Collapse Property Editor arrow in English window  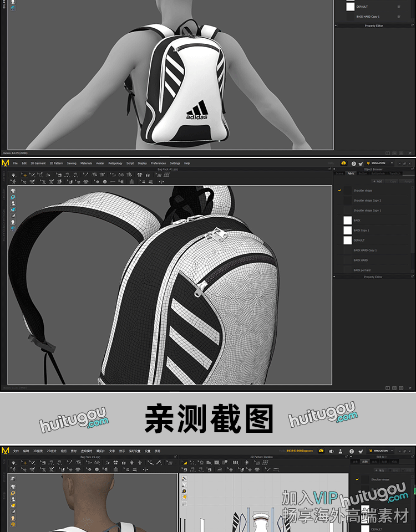click(334, 277)
